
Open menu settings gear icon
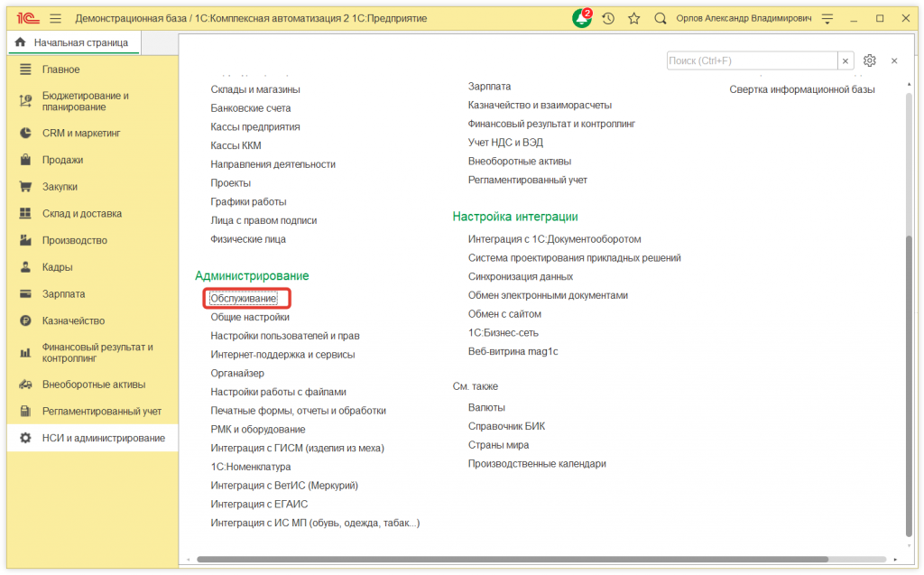pyautogui.click(x=870, y=60)
